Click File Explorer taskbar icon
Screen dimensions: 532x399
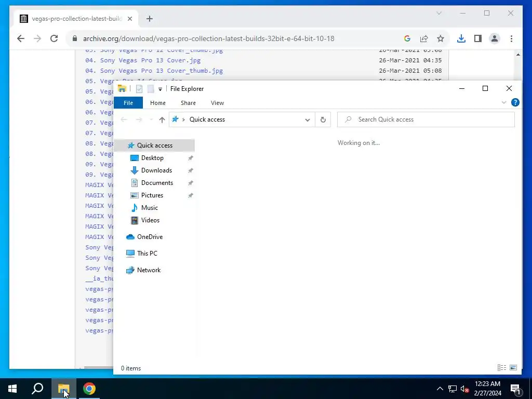pyautogui.click(x=63, y=389)
